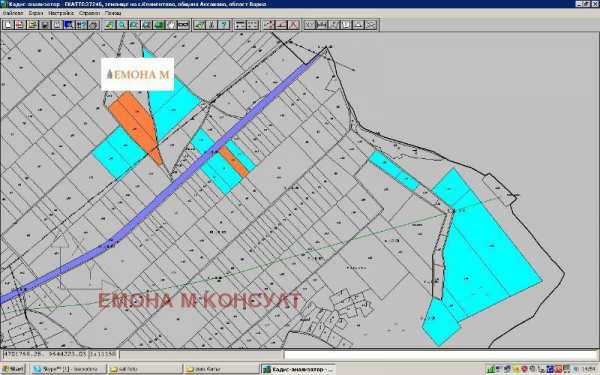
Task: Open the Помощ menu
Action: pyautogui.click(x=112, y=13)
